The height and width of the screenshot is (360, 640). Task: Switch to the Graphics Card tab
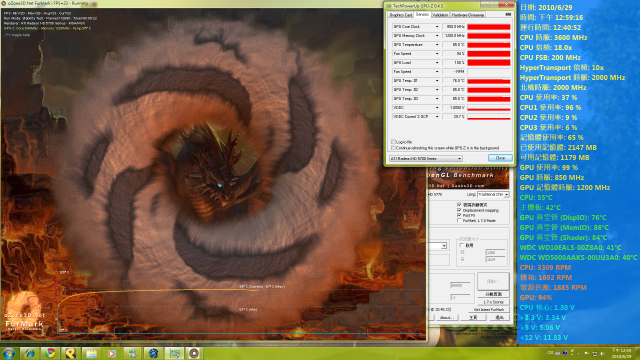[x=401, y=15]
